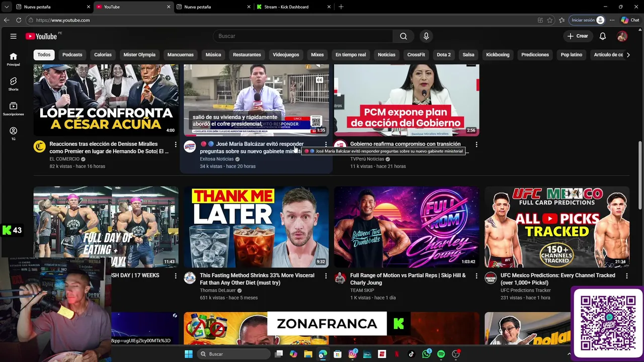Open the browser favorites list

pyautogui.click(x=561, y=20)
